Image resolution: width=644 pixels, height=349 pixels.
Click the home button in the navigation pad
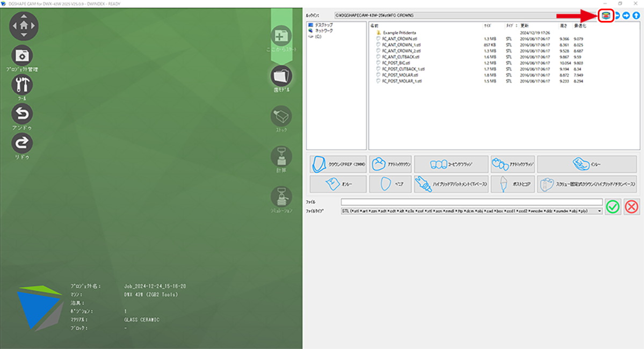click(24, 25)
